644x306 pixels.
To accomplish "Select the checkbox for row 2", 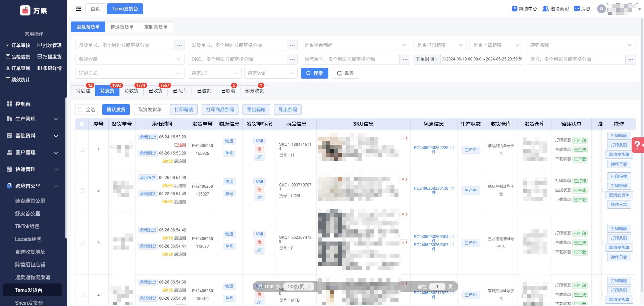I will (x=82, y=190).
